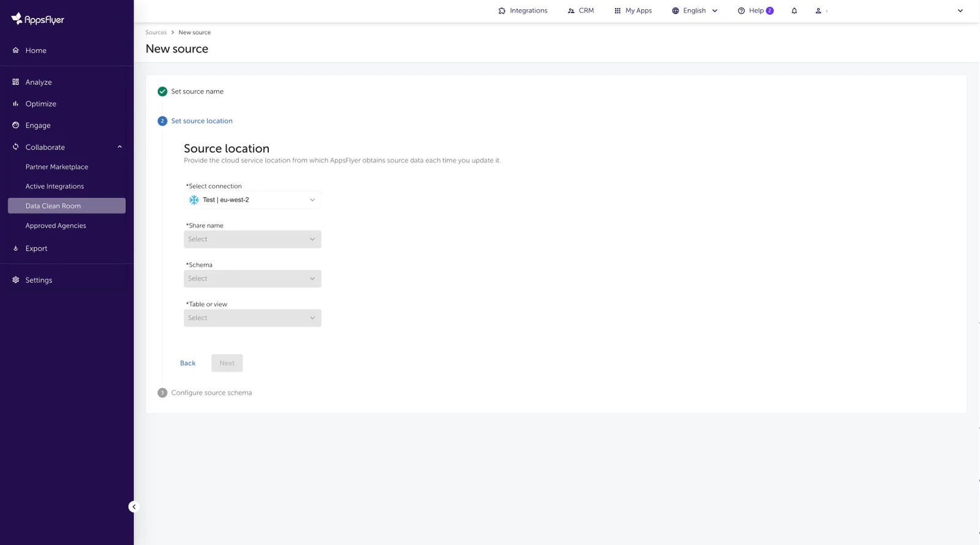This screenshot has height=545, width=980.
Task: Open Settings in the sidebar
Action: [39, 280]
